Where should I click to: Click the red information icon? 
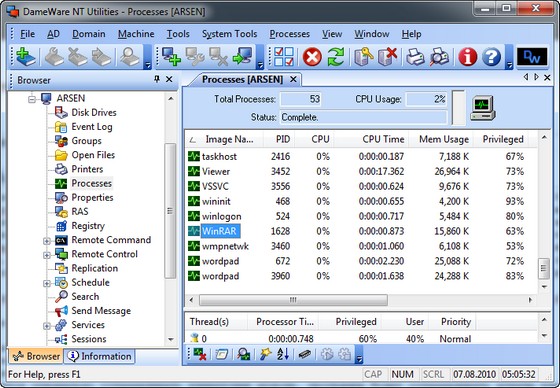468,57
